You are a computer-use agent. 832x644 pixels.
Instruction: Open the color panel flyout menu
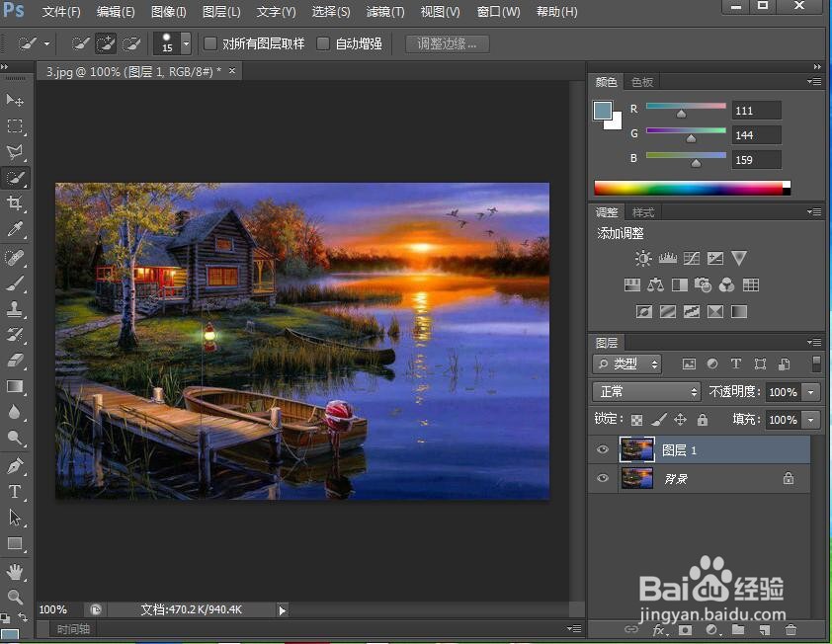pos(814,82)
